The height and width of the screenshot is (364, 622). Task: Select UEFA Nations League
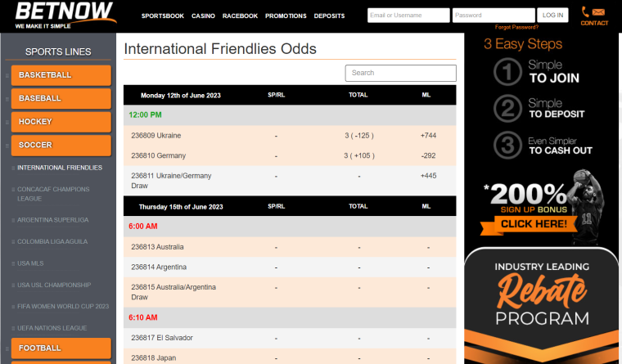point(52,328)
